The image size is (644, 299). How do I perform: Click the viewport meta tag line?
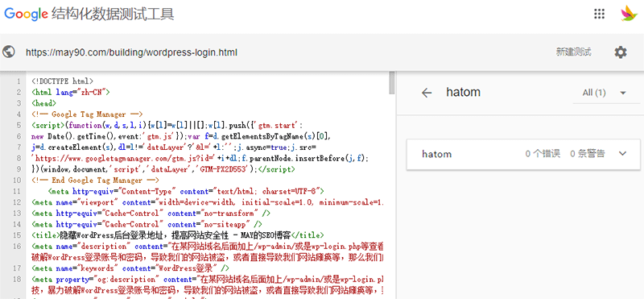click(x=208, y=202)
